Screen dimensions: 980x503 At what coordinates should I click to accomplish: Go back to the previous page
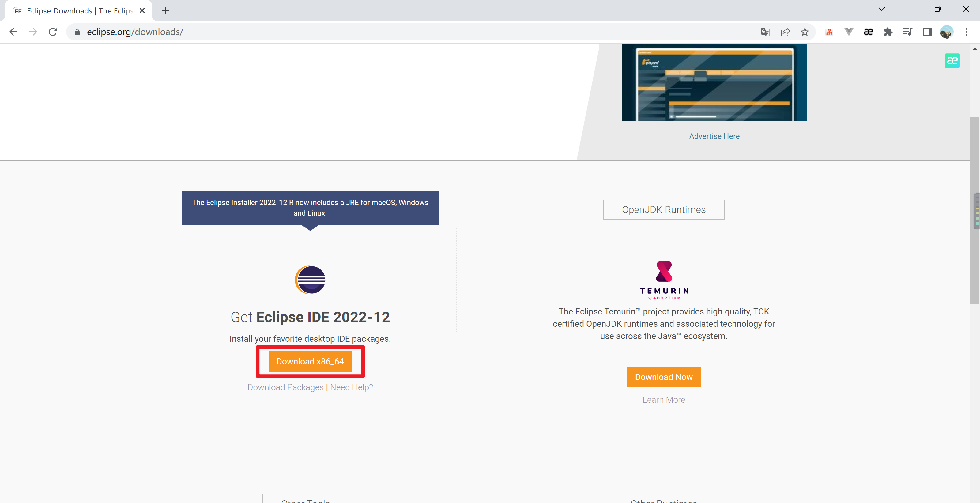(13, 32)
